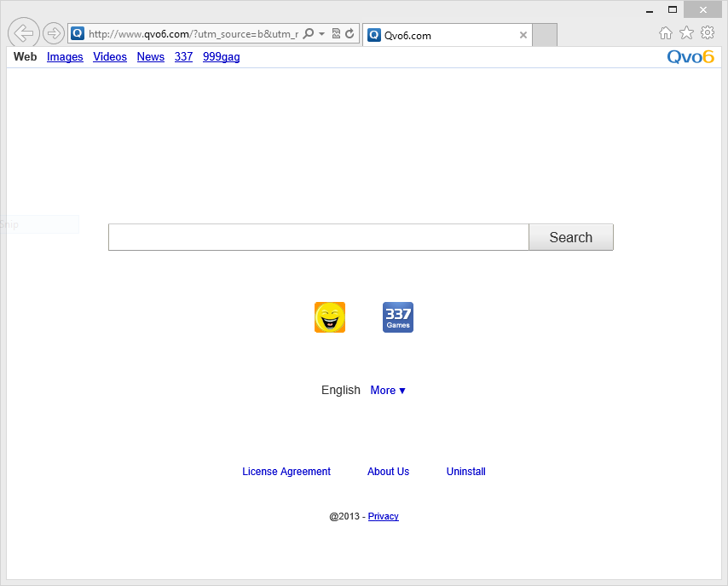The height and width of the screenshot is (586, 728).
Task: Expand the More languages dropdown
Action: pyautogui.click(x=388, y=391)
